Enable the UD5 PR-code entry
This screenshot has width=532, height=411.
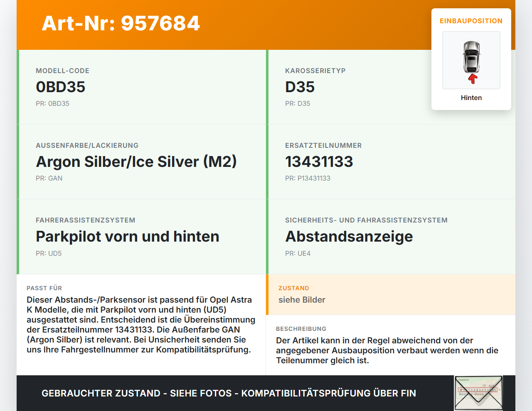tap(49, 253)
